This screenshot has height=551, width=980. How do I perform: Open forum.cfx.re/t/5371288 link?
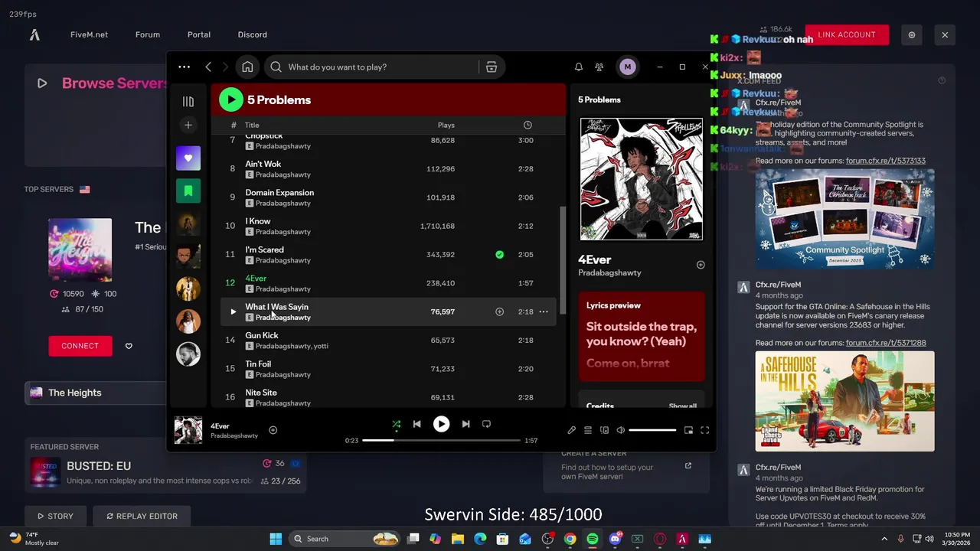(x=886, y=343)
